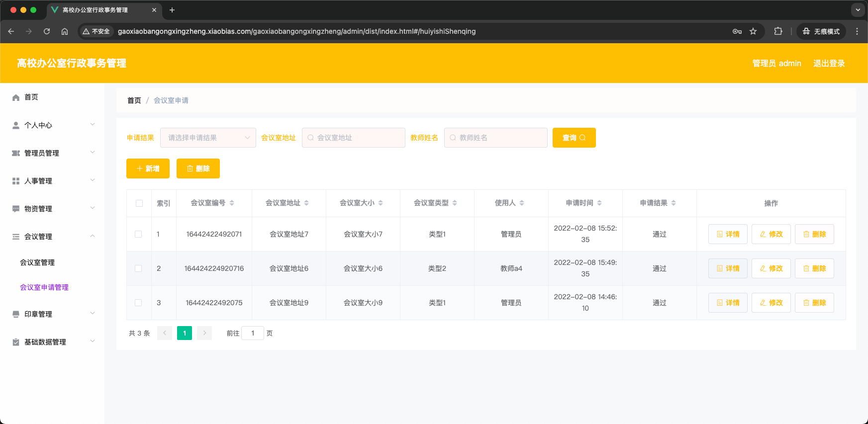868x424 pixels.
Task: Click the 无痕模式 incognito indicator
Action: coord(821,31)
